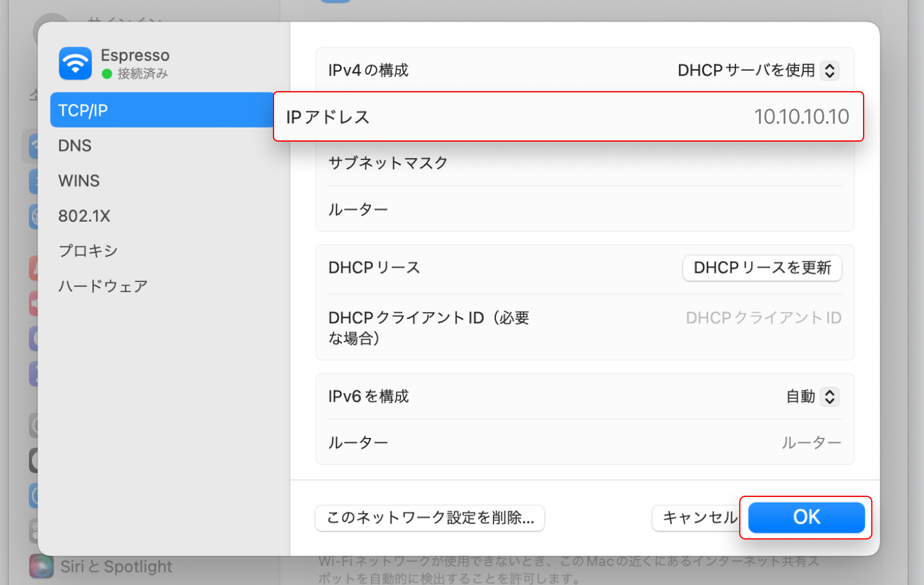Click the Siri icon beside Siri と Spotlight
The image size is (924, 585).
tap(41, 566)
